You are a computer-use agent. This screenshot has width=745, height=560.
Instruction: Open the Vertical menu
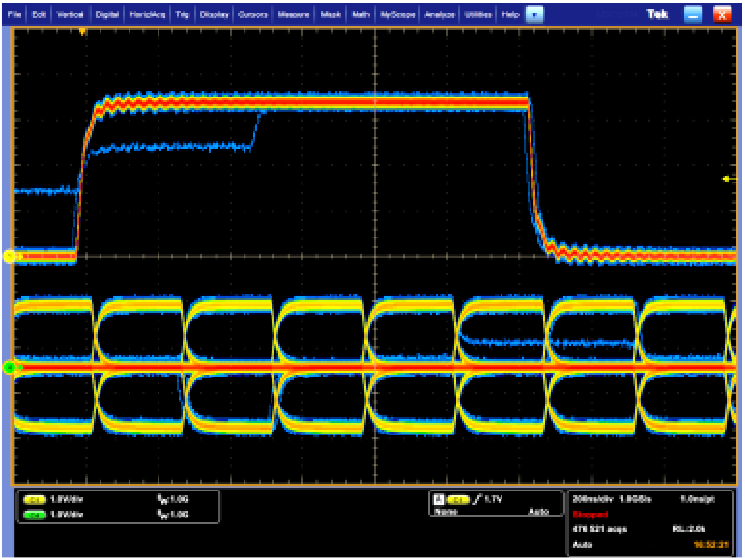(72, 15)
